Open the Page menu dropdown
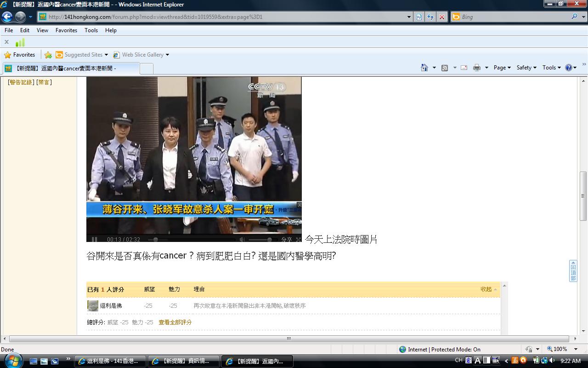Viewport: 588px width, 368px height. 502,67
